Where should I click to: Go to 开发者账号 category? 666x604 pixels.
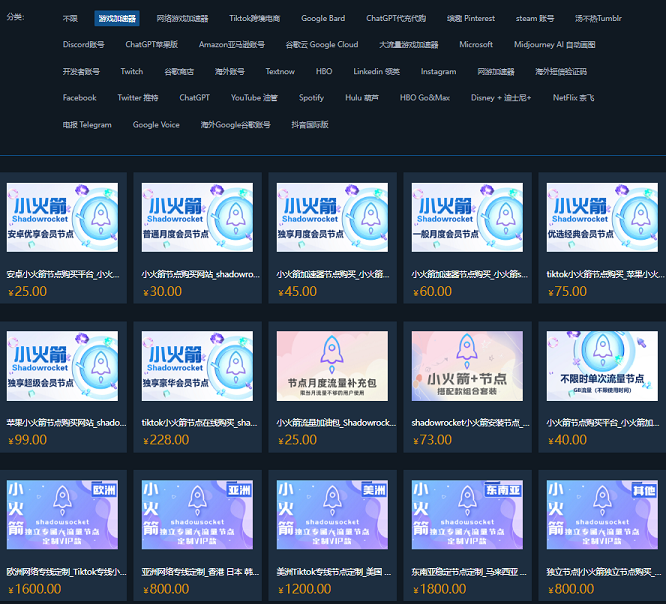coord(81,71)
